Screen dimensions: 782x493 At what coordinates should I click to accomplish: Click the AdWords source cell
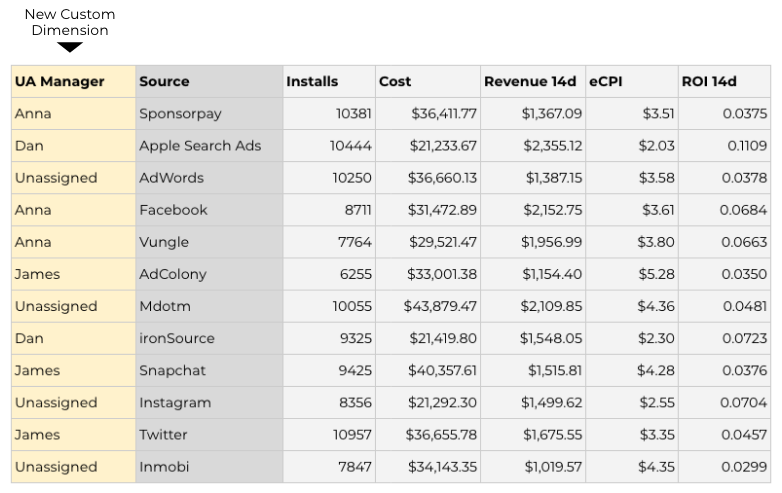[x=171, y=178]
